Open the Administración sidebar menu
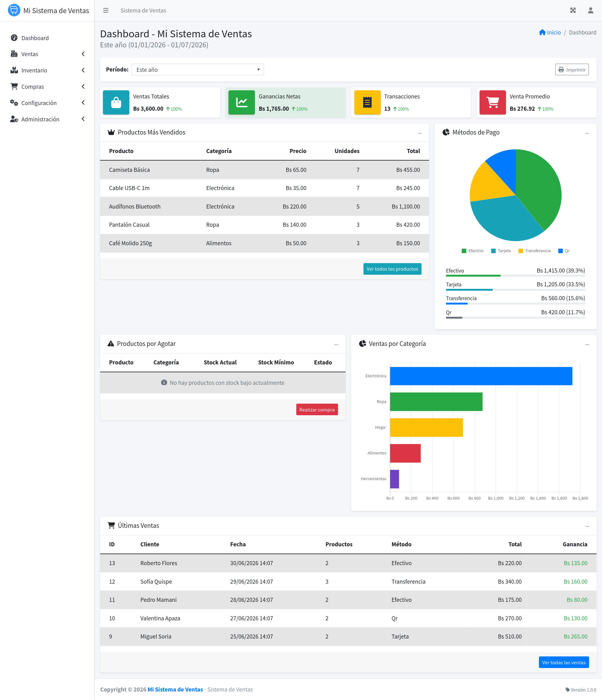 click(47, 119)
